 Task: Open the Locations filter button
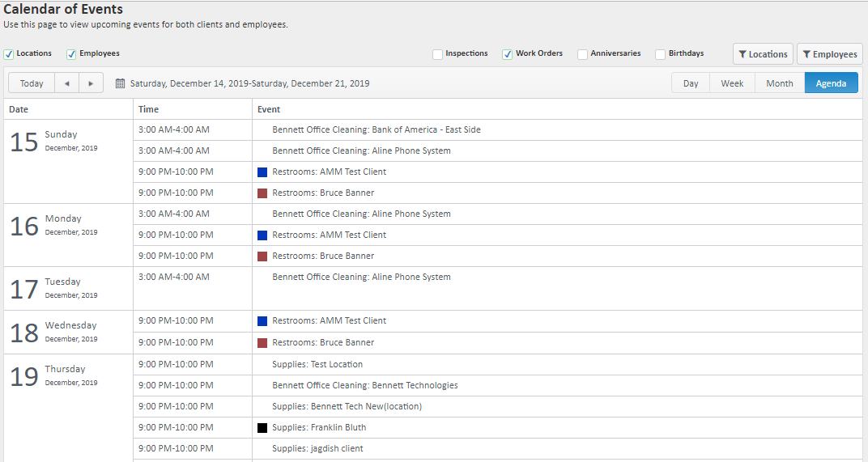click(763, 54)
